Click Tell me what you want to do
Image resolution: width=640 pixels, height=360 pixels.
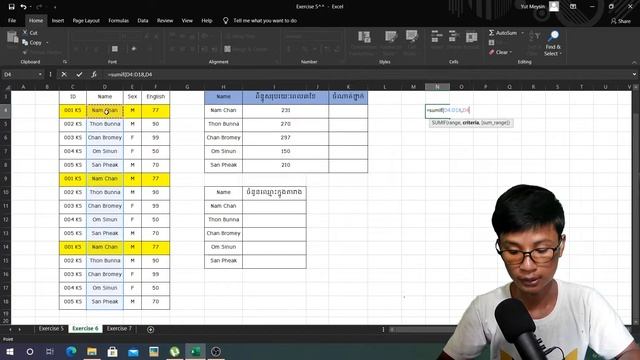coord(265,20)
